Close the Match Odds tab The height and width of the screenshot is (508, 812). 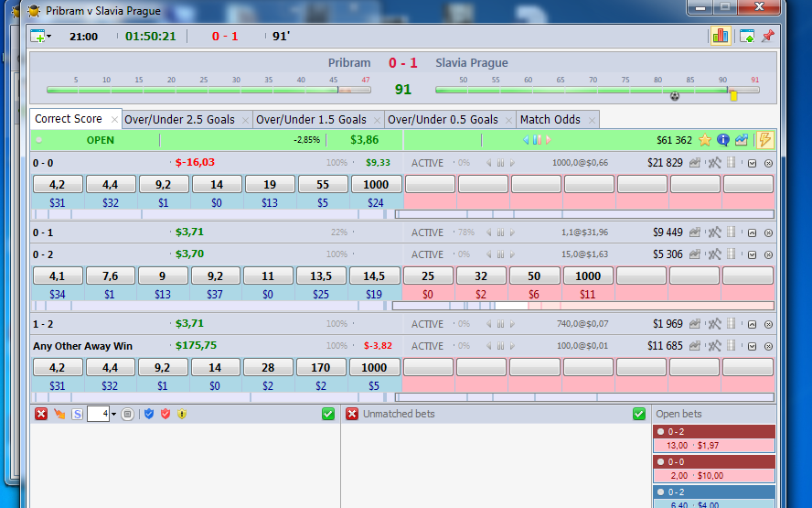coord(592,120)
